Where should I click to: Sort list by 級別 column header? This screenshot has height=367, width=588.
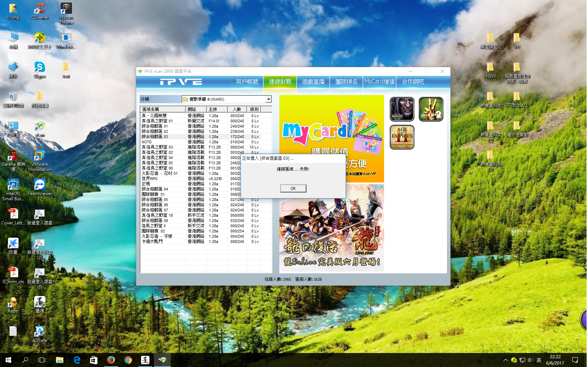(x=254, y=109)
